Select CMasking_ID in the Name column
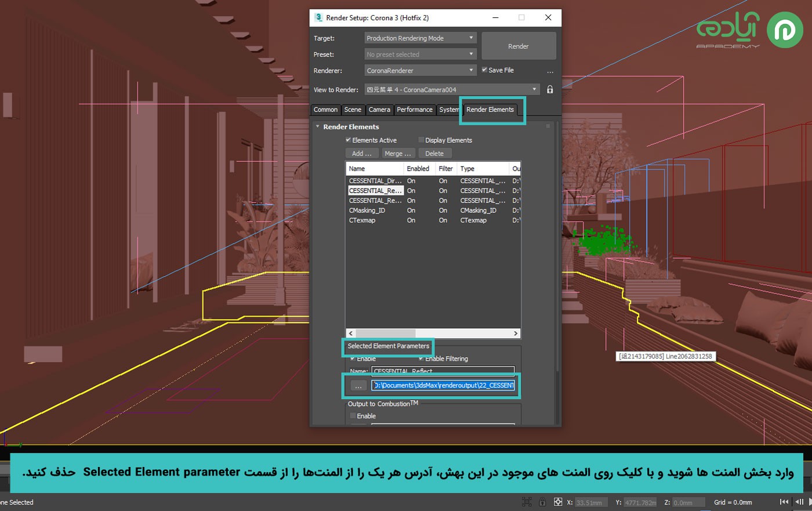 click(x=367, y=211)
